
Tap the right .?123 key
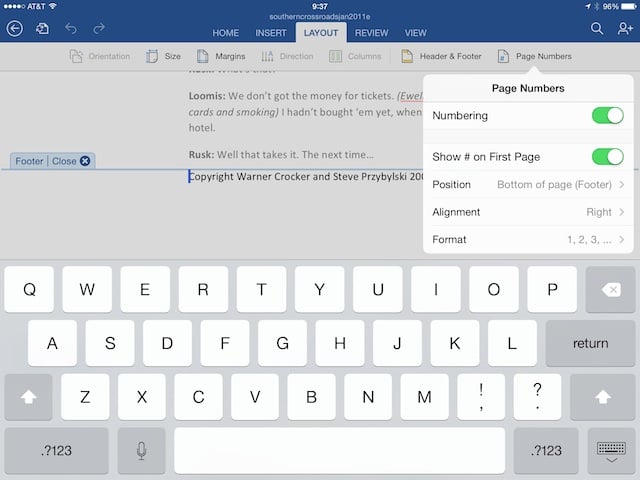click(x=546, y=451)
